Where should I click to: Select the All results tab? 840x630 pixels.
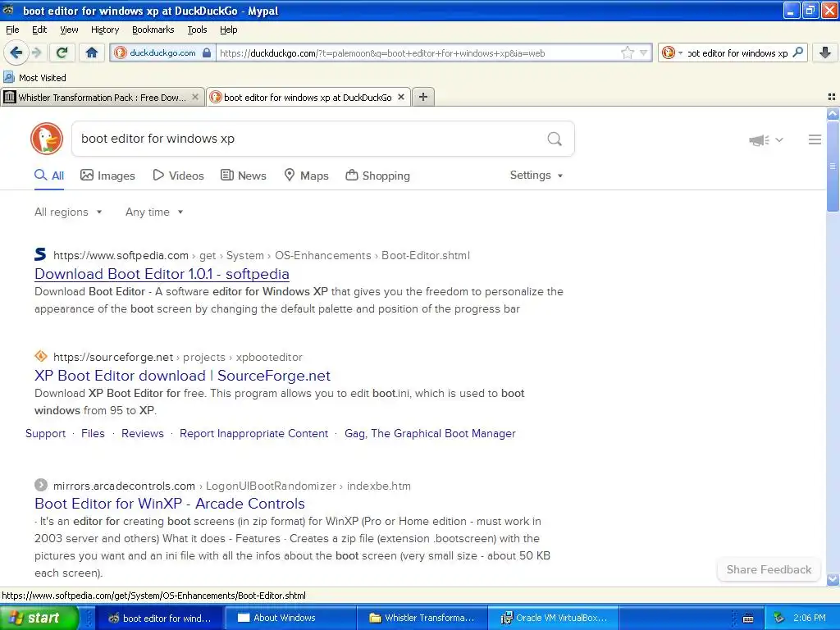click(x=49, y=176)
